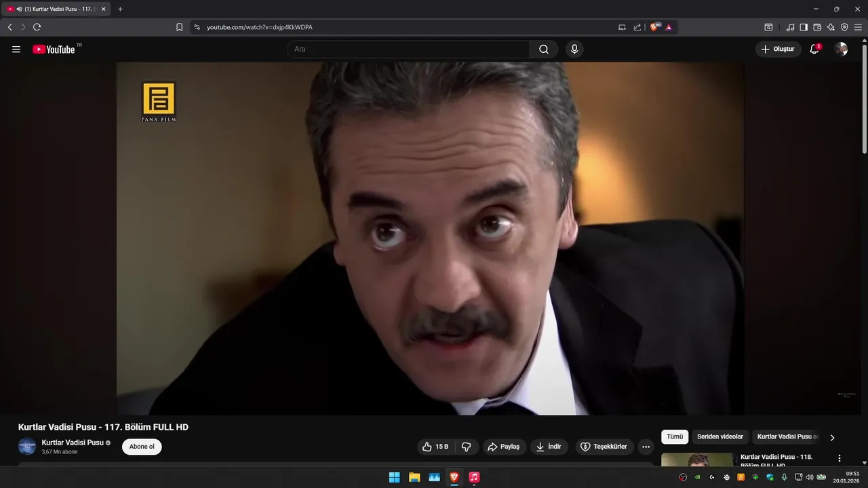Viewport: 868px width, 488px height.
Task: Like the video with thumbs-up button
Action: click(435, 447)
